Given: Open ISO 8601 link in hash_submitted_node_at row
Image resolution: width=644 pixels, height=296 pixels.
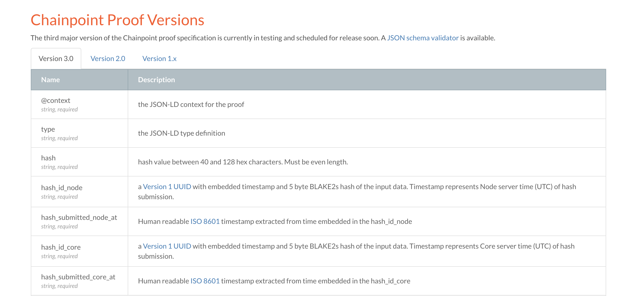Looking at the screenshot, I should coord(205,221).
